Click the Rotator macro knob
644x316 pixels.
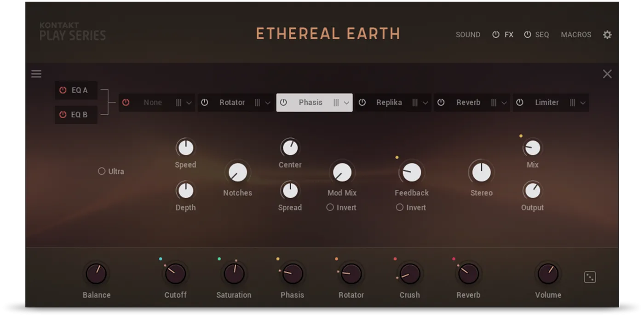[351, 274]
